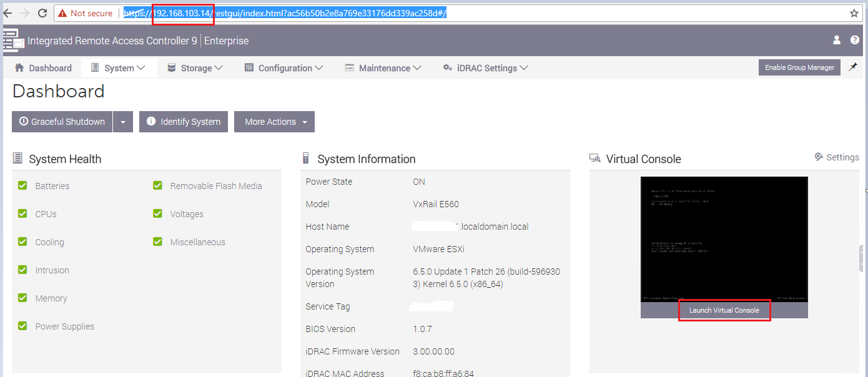Open the user account icon in the header
Screen dimensions: 868x377
coord(836,40)
